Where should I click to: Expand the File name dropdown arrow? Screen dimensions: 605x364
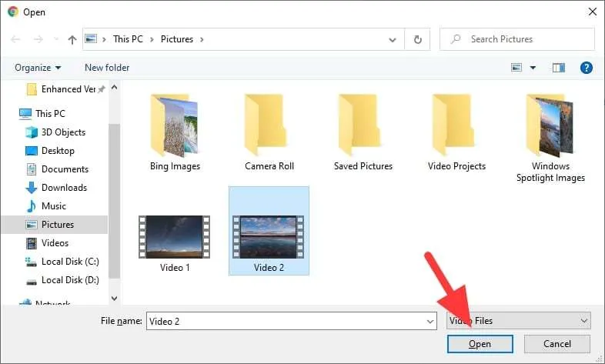click(x=430, y=321)
